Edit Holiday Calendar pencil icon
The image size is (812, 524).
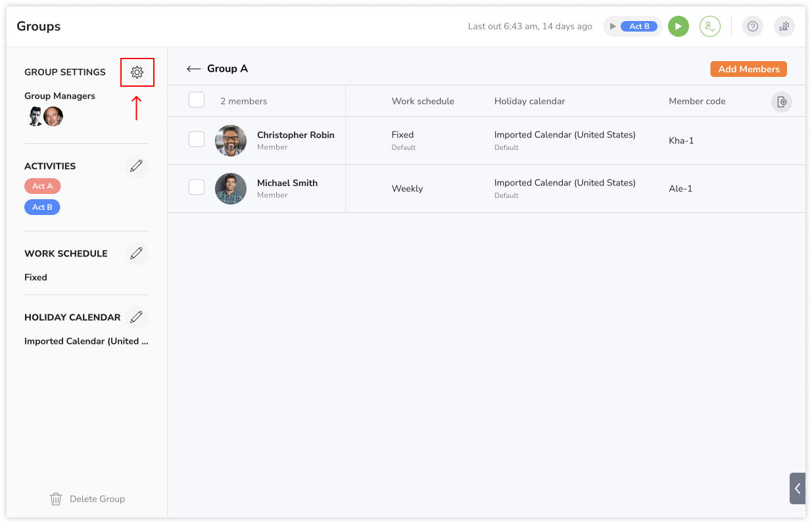point(136,318)
